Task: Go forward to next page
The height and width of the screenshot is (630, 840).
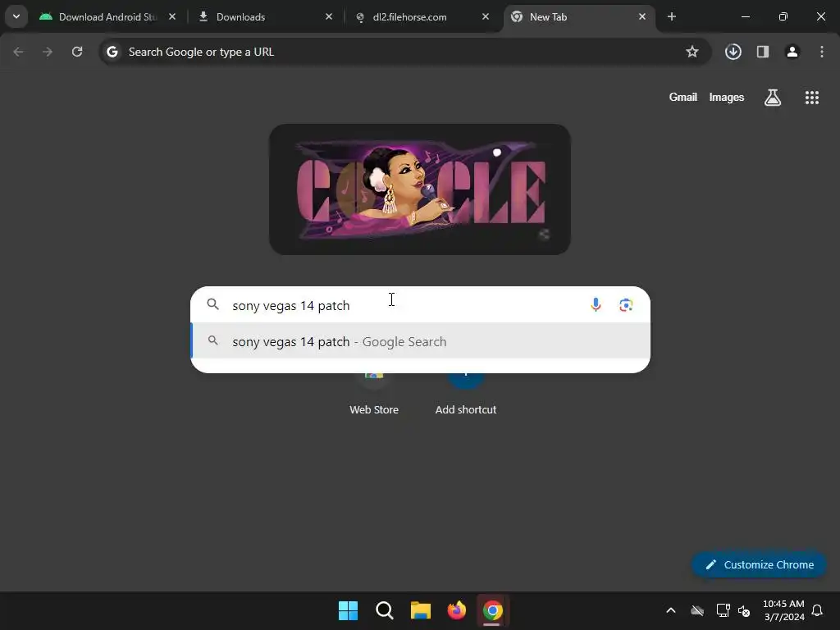Action: point(47,52)
